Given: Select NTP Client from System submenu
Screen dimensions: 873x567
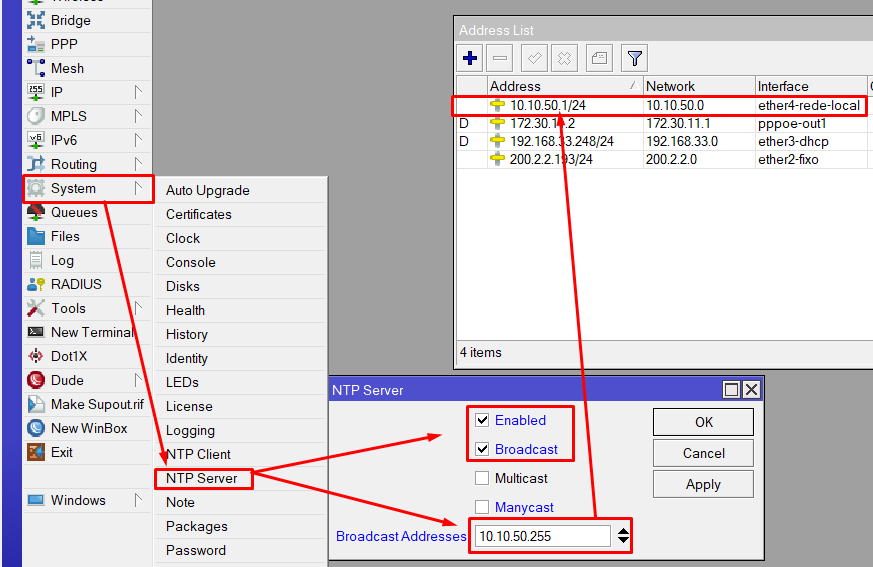Looking at the screenshot, I should click(198, 454).
